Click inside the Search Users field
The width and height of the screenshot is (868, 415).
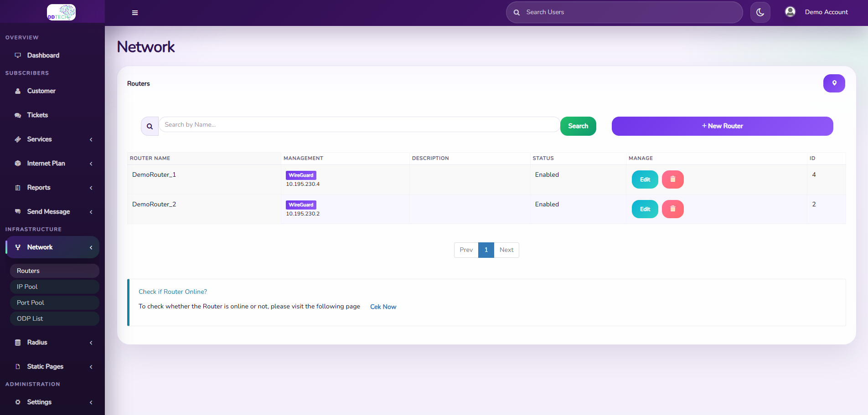[624, 12]
